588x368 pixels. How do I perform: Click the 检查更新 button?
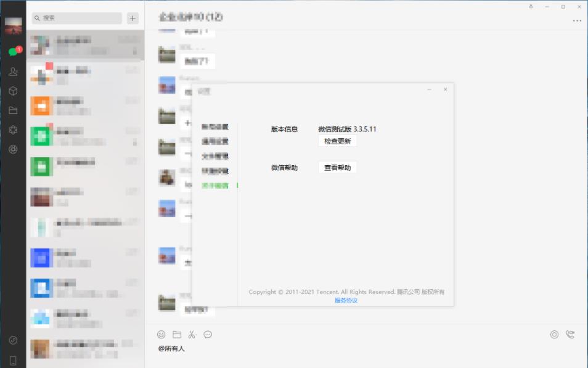pyautogui.click(x=338, y=141)
